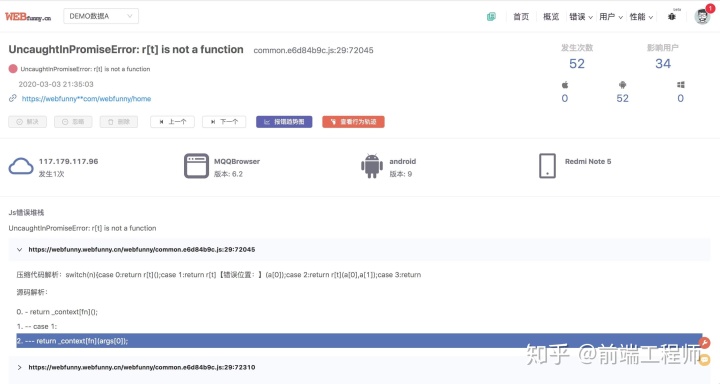Select the MQQBrowser text
This screenshot has width=720, height=384.
tap(237, 161)
